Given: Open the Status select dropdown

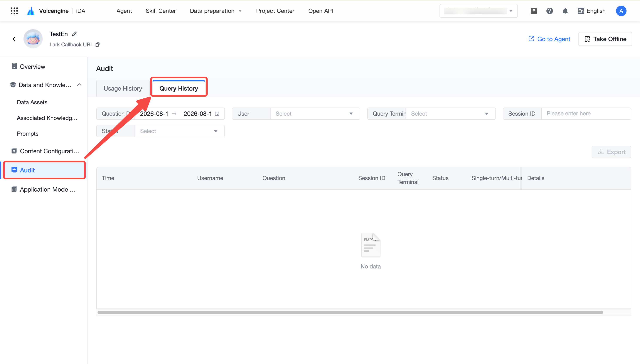Looking at the screenshot, I should [179, 131].
